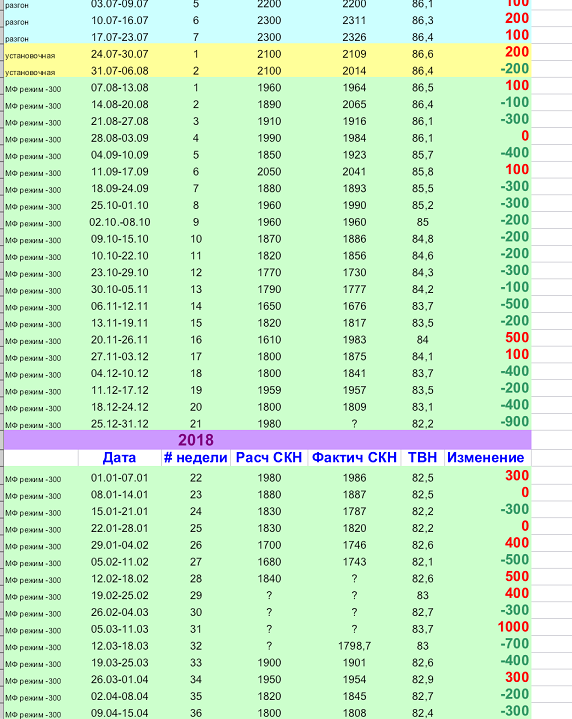Click the purple 2018 header cell
572x719 pixels.
pos(196,440)
